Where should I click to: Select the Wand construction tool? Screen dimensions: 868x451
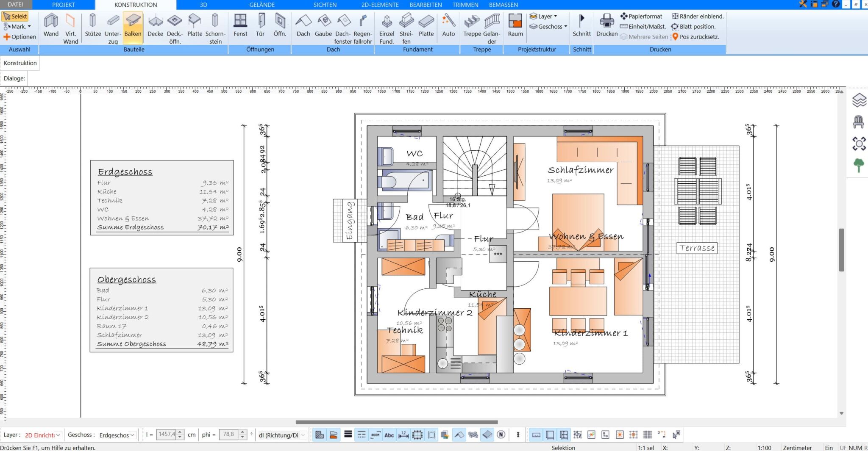click(51, 26)
